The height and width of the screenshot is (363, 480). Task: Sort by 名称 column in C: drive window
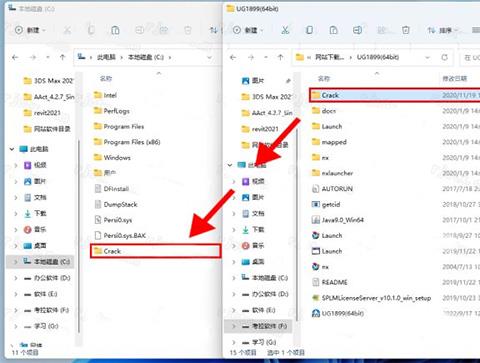click(106, 79)
